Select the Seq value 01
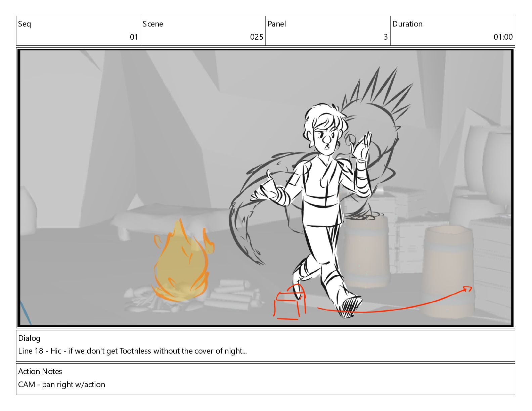 [134, 37]
